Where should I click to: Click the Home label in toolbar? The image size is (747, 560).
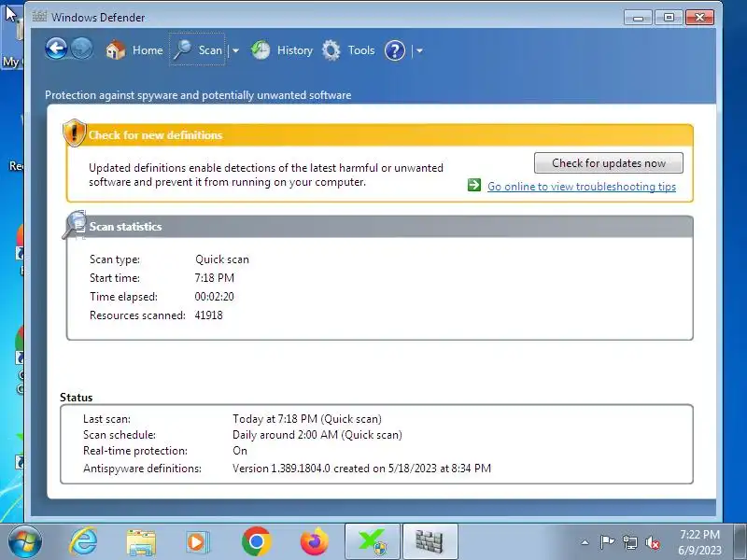[148, 50]
